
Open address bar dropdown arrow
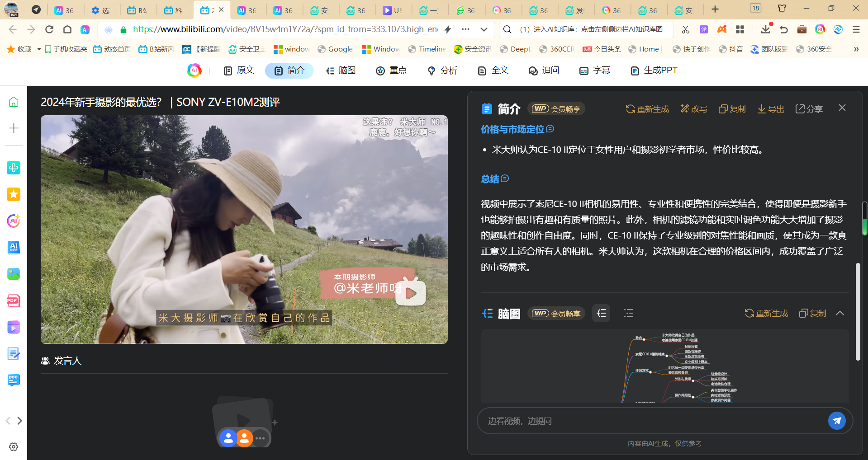pyautogui.click(x=484, y=29)
